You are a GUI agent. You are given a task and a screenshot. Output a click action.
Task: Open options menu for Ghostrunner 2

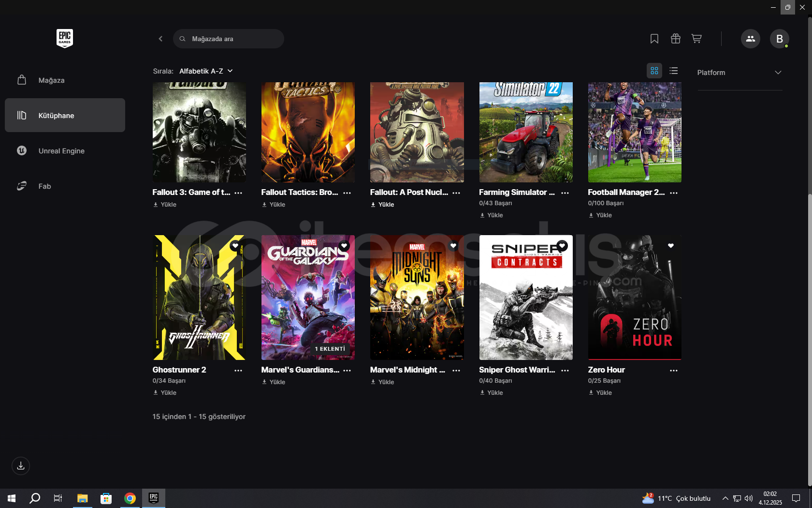[x=238, y=371]
